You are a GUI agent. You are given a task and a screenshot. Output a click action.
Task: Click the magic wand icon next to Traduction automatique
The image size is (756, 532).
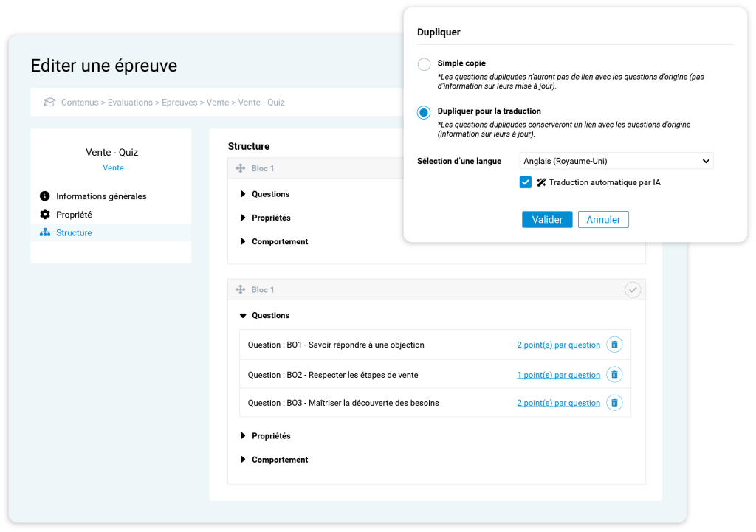[541, 182]
